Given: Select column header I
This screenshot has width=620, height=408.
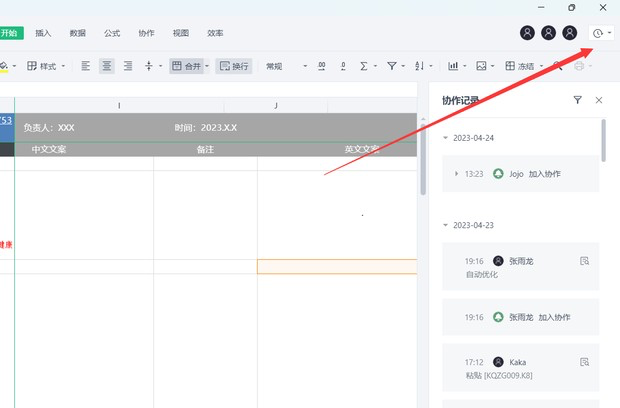Looking at the screenshot, I should tap(119, 106).
